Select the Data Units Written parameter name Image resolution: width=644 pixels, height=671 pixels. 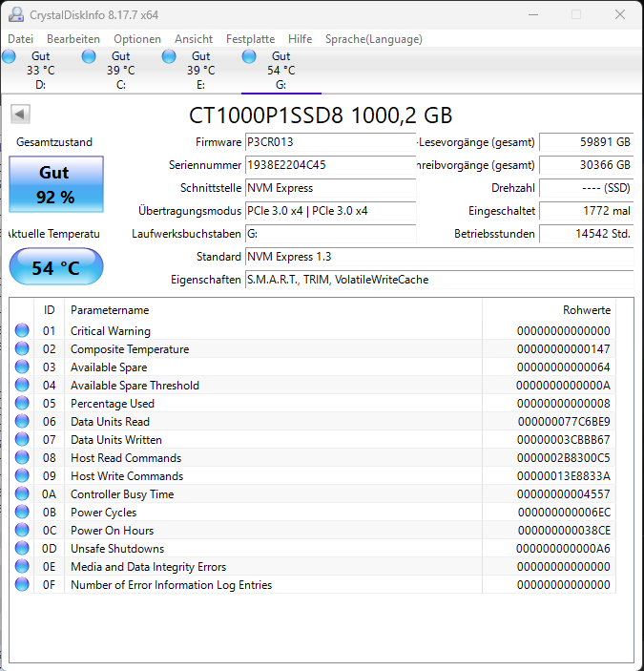coord(116,440)
